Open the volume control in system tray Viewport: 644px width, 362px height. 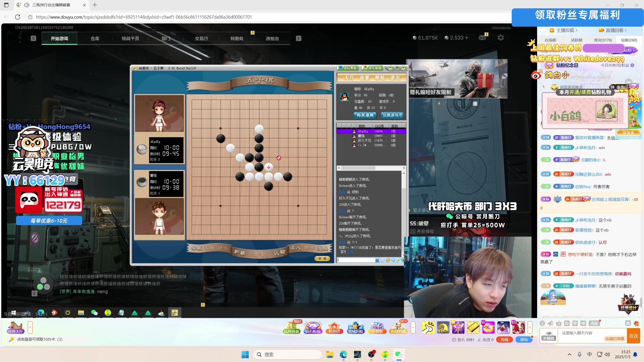coord(607,354)
